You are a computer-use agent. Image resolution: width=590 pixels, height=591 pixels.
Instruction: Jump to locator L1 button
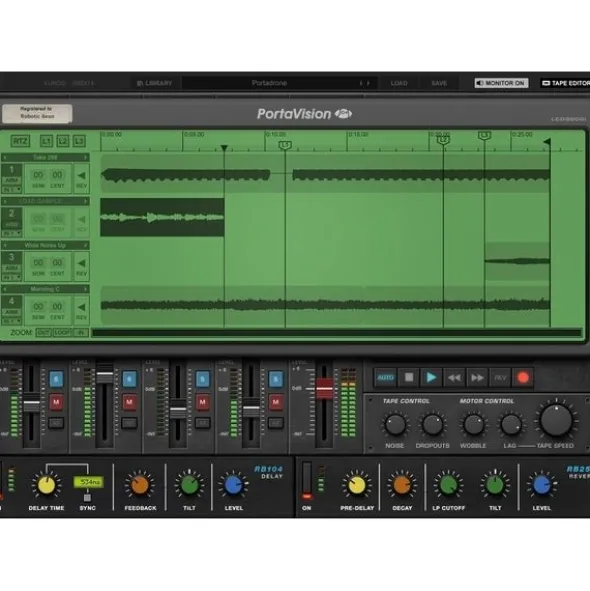tap(46, 141)
